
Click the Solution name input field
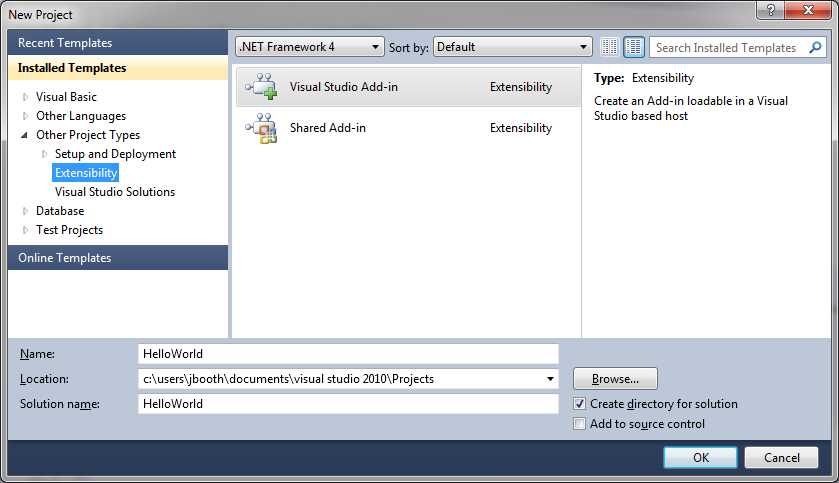tap(348, 404)
